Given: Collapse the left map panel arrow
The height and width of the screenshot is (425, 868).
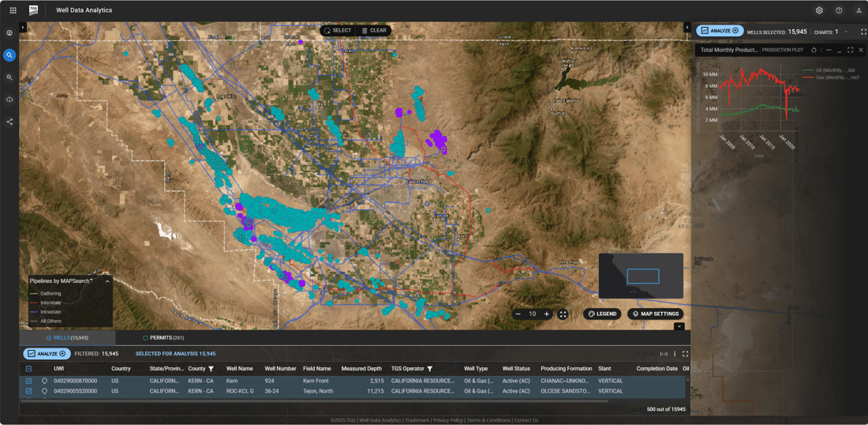Looking at the screenshot, I should tap(23, 28).
